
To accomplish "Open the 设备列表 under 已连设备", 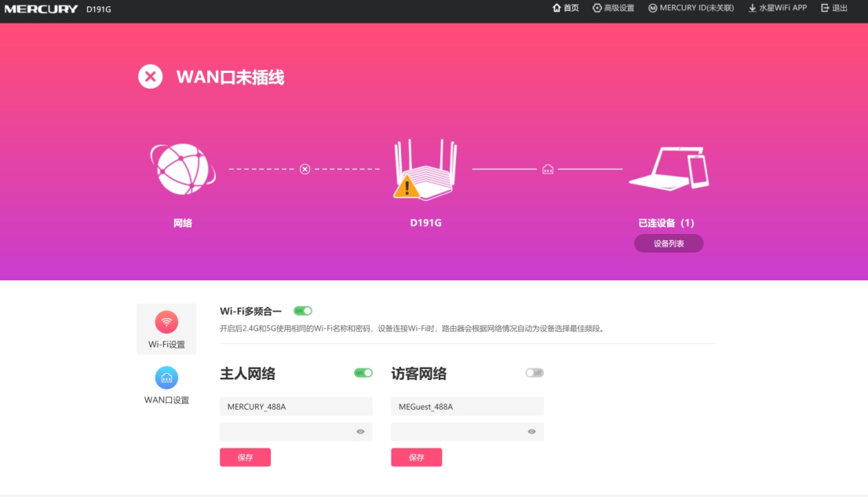I will pos(668,243).
